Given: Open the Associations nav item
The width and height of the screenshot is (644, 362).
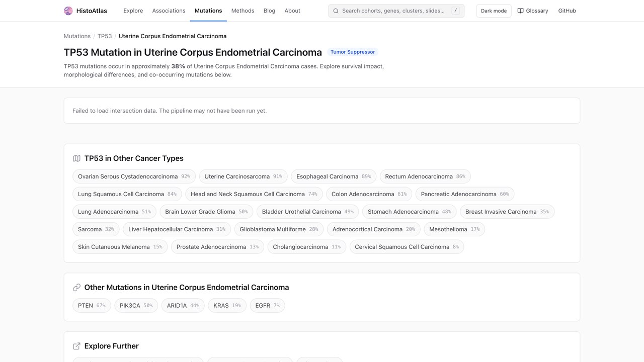Looking at the screenshot, I should click(169, 11).
